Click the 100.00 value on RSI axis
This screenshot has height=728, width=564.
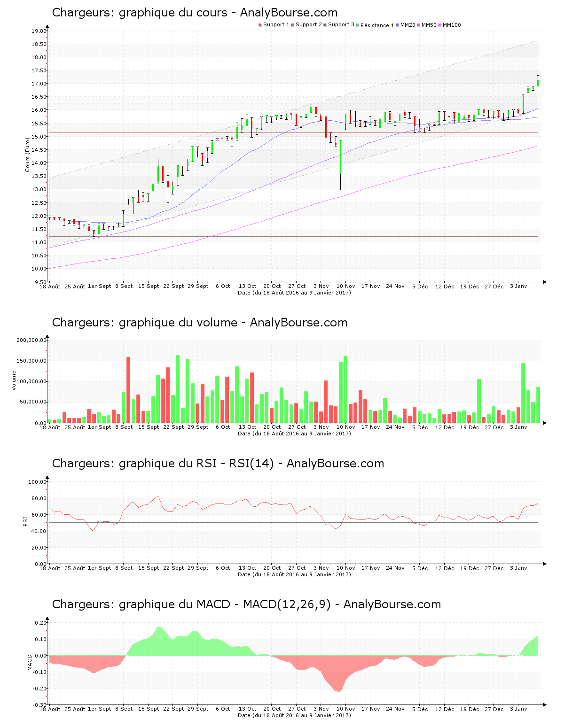[x=37, y=482]
